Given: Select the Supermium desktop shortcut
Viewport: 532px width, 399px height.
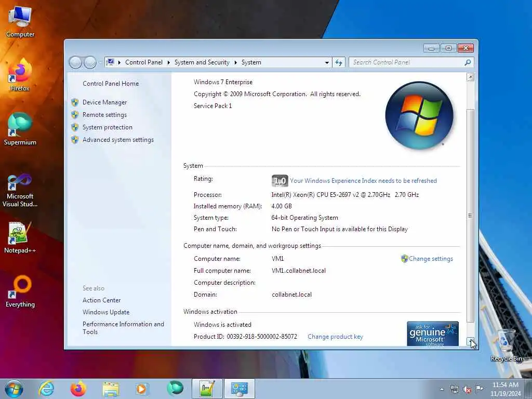Looking at the screenshot, I should click(x=20, y=129).
